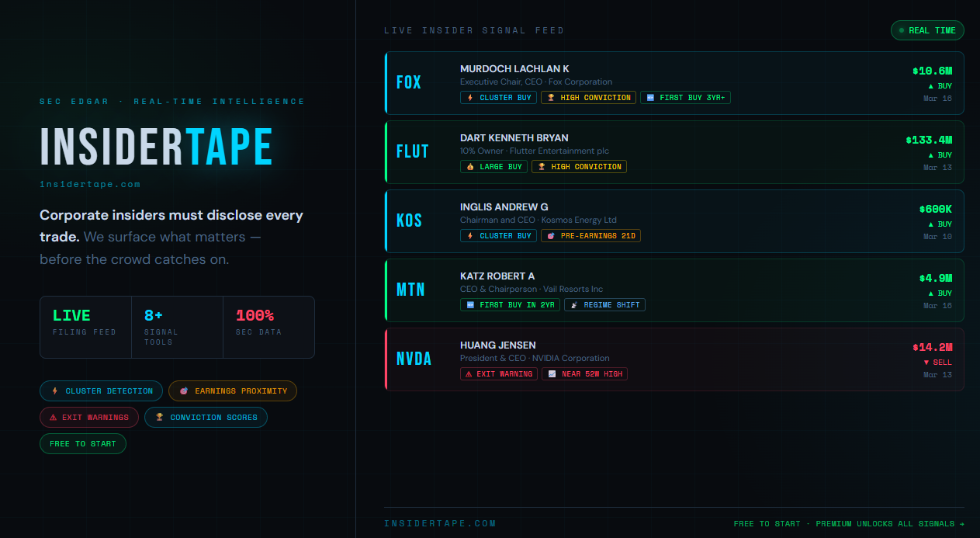
Task: Select the lightning CLUSTER BUY icon on FOX row
Action: [469, 97]
